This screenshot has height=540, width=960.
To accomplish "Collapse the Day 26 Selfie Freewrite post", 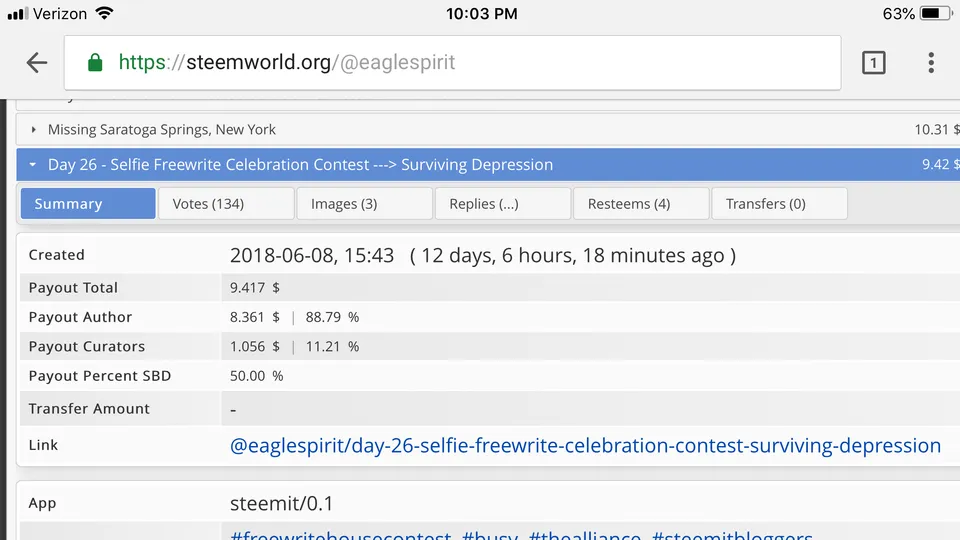I will [x=33, y=165].
